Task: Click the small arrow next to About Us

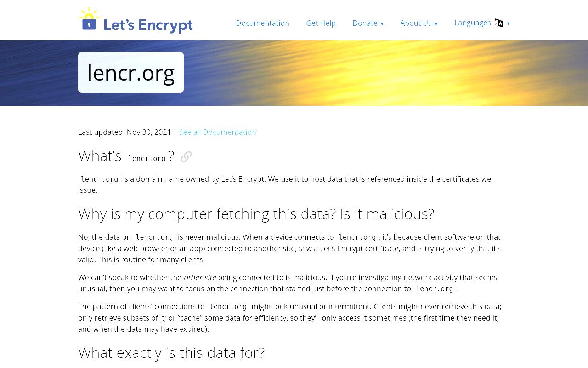Action: tap(436, 24)
